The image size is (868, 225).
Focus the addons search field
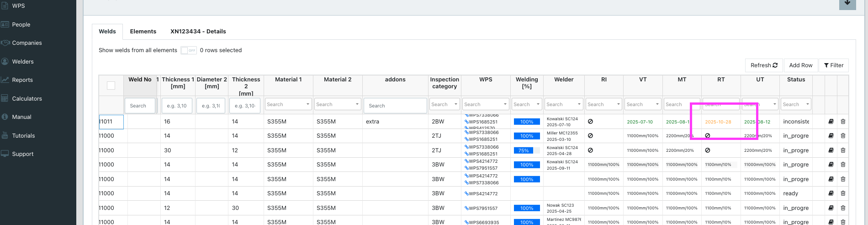(x=395, y=106)
